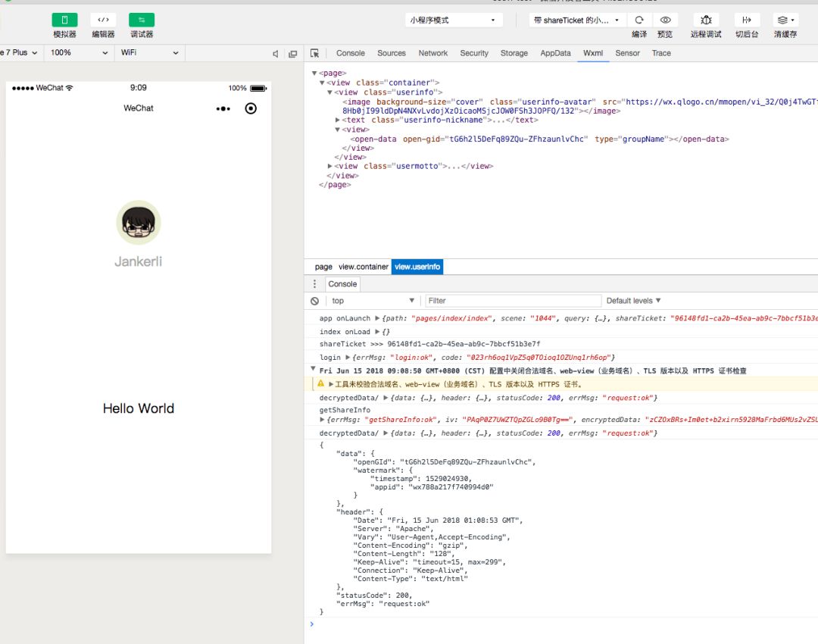The image size is (818, 644).
Task: Open the 'top' execution context dropdown
Action: click(373, 301)
